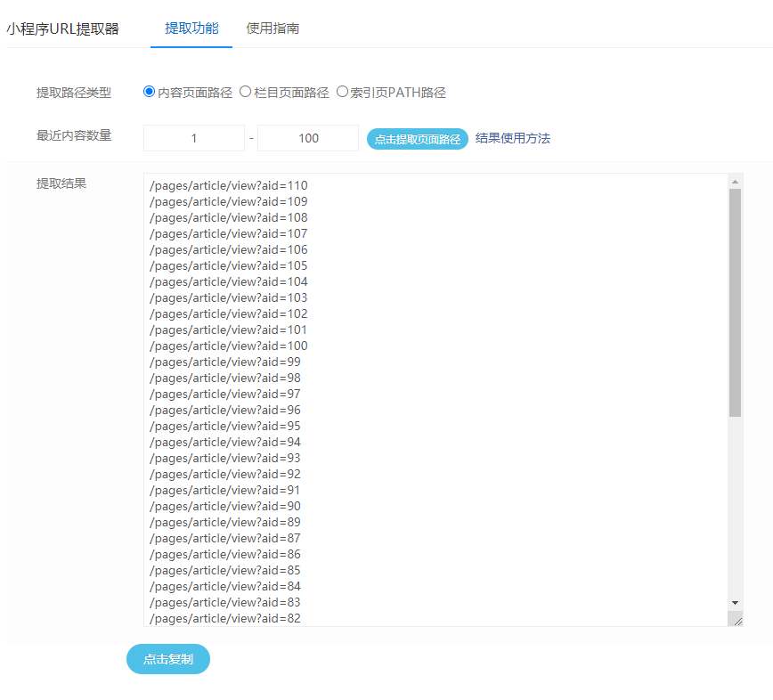Click line /pages/article/view?aid=91
The height and width of the screenshot is (700, 773).
click(x=224, y=490)
